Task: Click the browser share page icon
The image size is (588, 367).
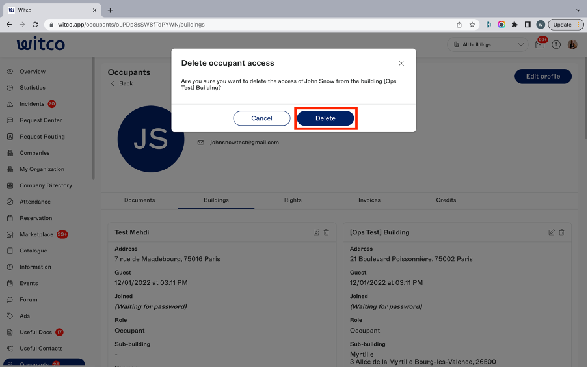Action: click(459, 25)
